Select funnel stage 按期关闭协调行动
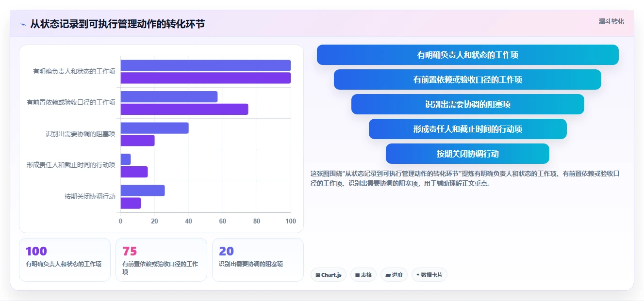Screen dimensions: 644x301 pyautogui.click(x=468, y=154)
